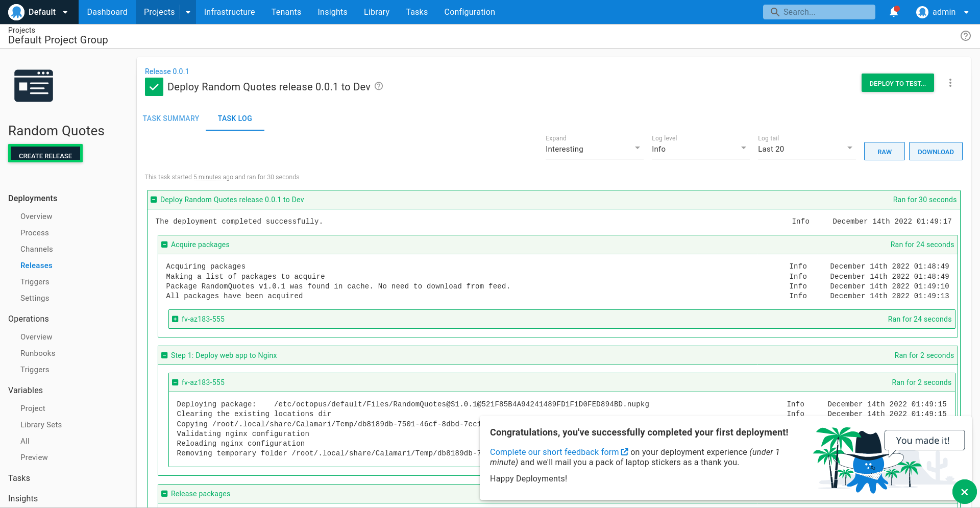Click the search magnifier icon
This screenshot has width=980, height=508.
(775, 12)
